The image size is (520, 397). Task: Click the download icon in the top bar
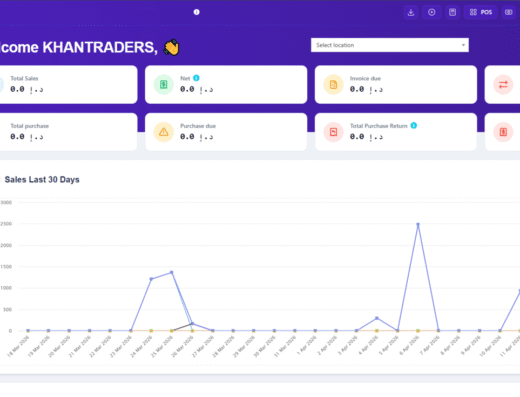point(411,13)
